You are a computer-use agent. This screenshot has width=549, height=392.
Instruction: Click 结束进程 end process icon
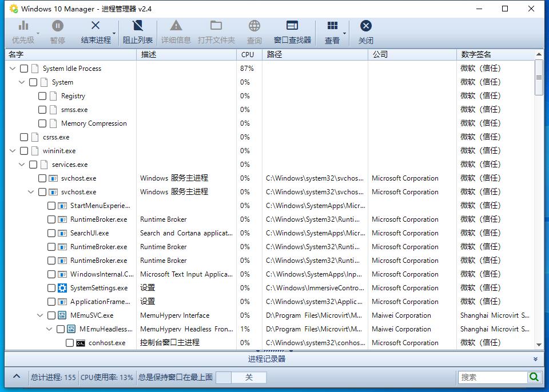tap(96, 26)
